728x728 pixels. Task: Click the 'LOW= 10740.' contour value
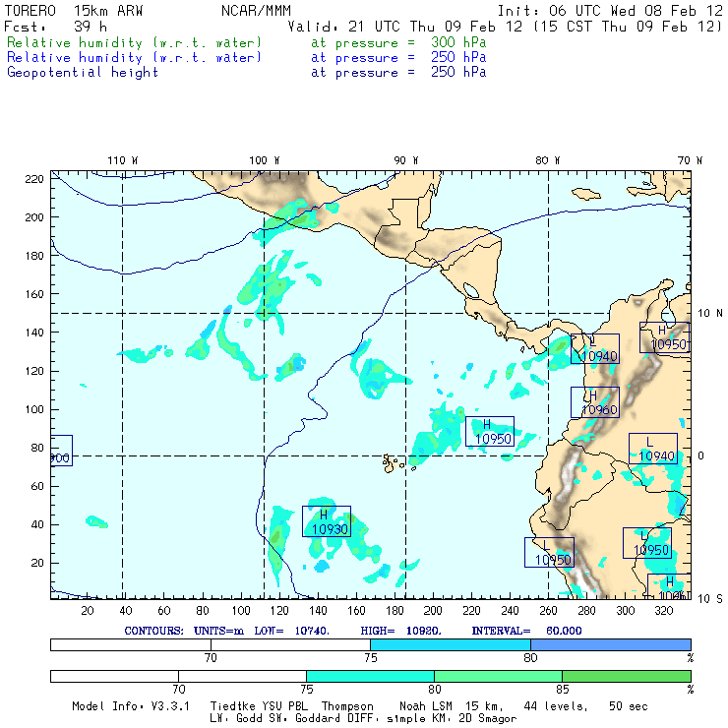click(x=291, y=631)
